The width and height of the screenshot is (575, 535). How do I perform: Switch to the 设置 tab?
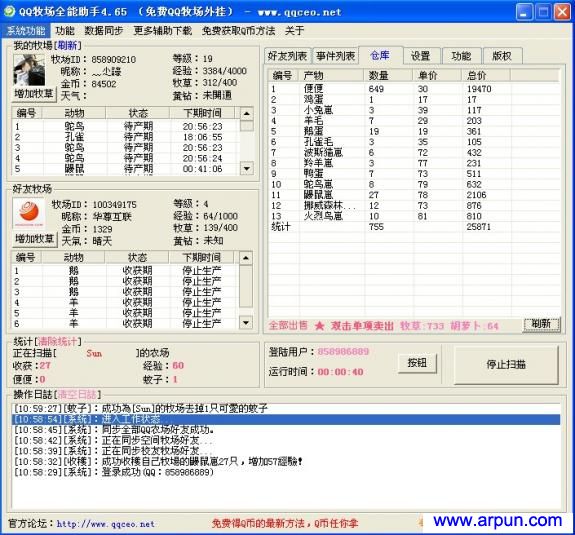click(420, 56)
